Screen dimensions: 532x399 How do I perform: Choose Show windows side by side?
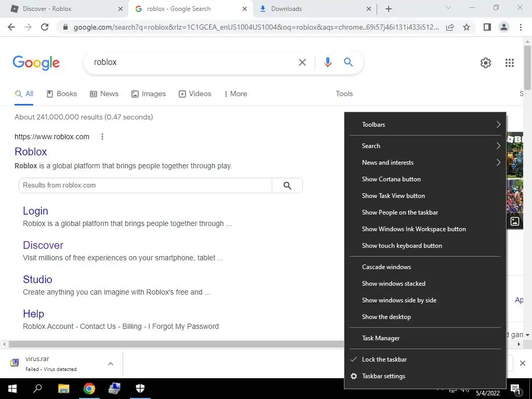point(425,300)
